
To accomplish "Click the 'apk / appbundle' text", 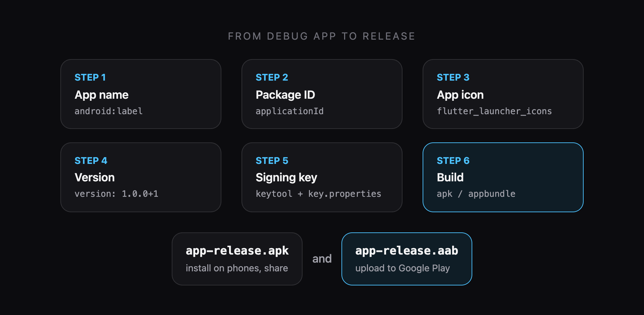I will click(x=476, y=194).
